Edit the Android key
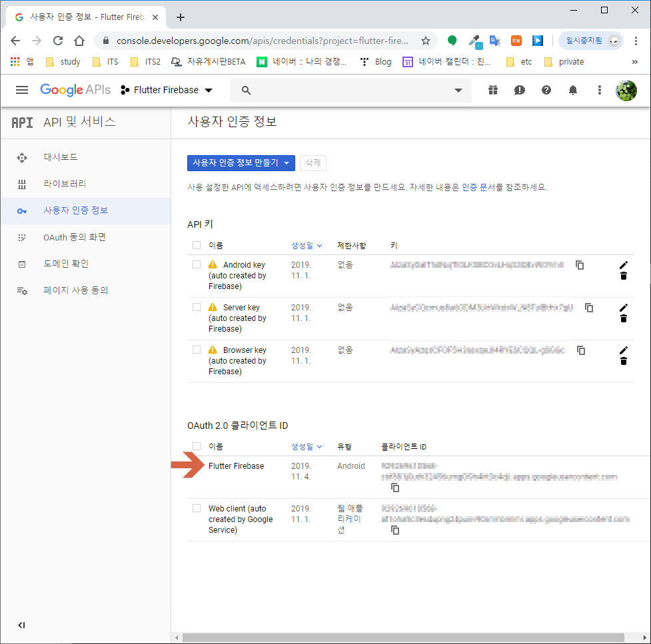Image resolution: width=651 pixels, height=644 pixels. [623, 265]
